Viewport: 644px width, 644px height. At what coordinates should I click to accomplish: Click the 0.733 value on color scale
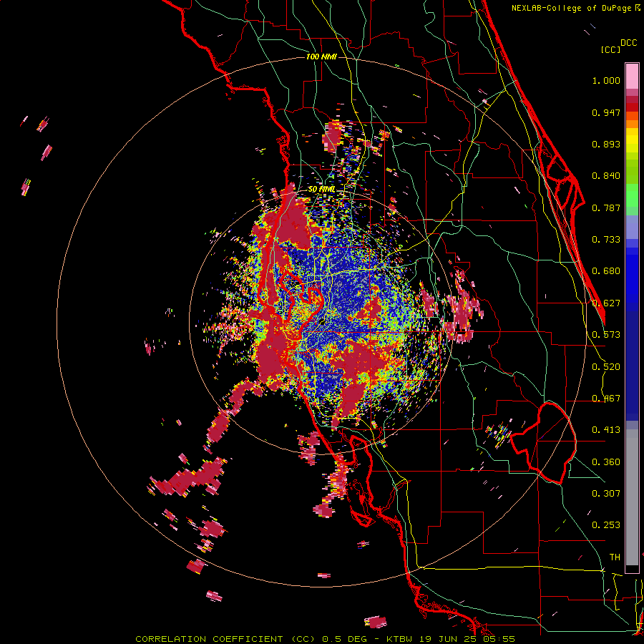606,240
